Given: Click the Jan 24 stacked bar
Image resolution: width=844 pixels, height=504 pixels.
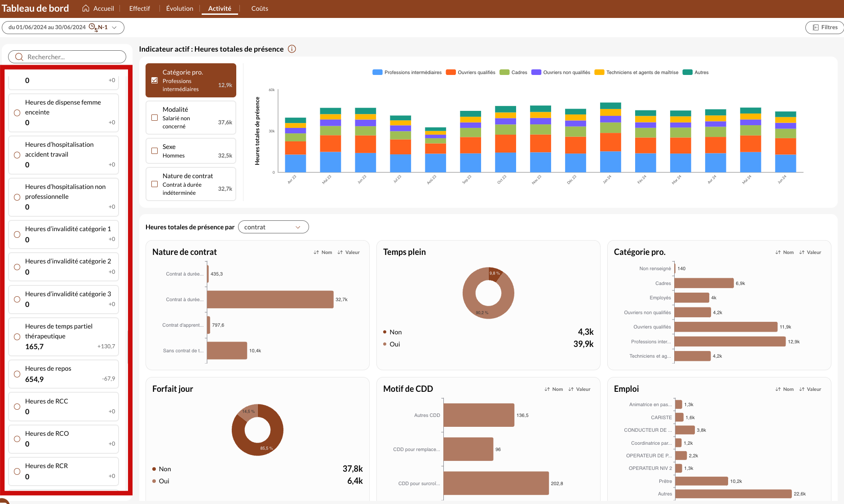Looking at the screenshot, I should pyautogui.click(x=610, y=137).
